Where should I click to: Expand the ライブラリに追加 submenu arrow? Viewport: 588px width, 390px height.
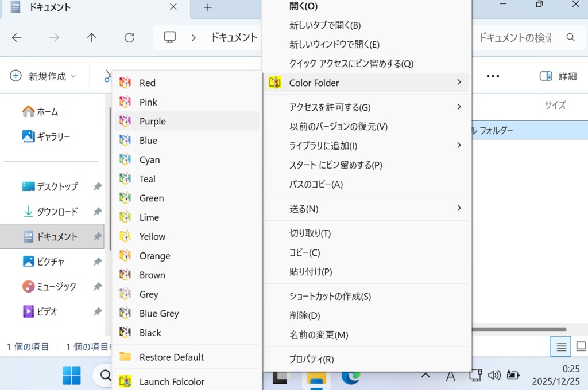click(459, 145)
